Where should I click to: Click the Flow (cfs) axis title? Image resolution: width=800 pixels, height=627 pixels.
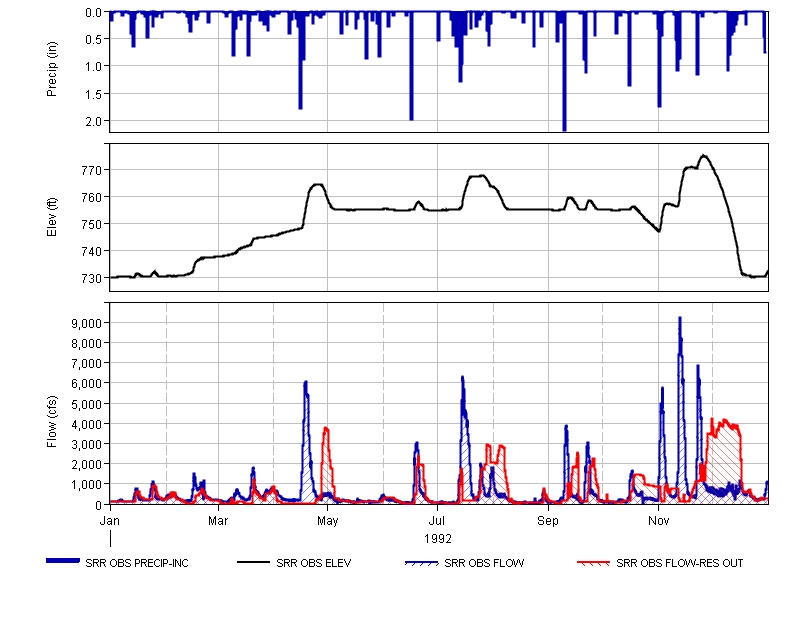52,422
